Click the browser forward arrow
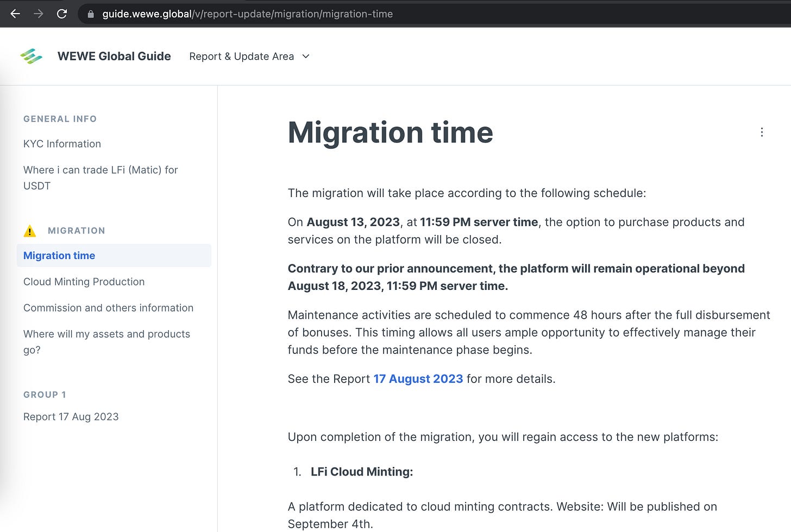The image size is (791, 532). [39, 14]
